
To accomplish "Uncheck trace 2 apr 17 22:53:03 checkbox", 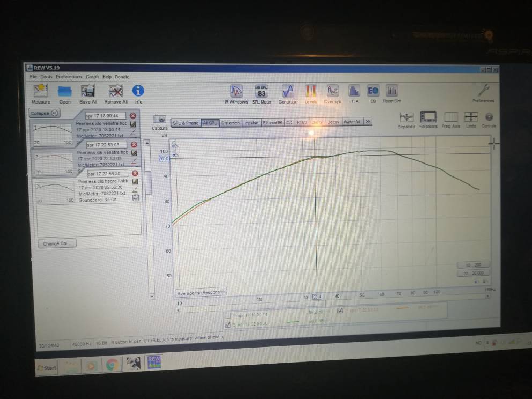I will point(340,311).
